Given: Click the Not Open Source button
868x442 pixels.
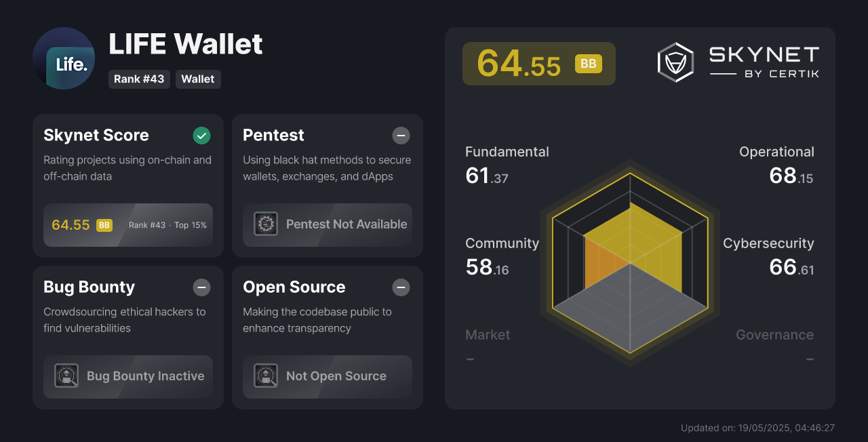Looking at the screenshot, I should [328, 377].
